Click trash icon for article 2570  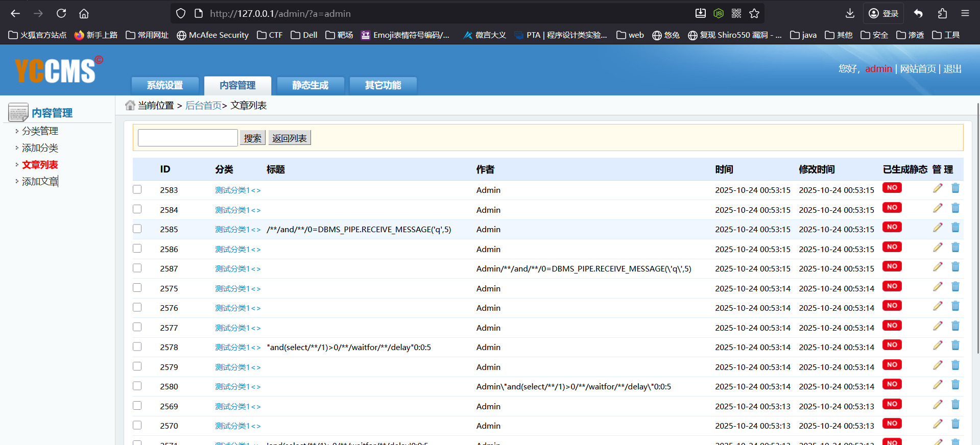pos(955,424)
